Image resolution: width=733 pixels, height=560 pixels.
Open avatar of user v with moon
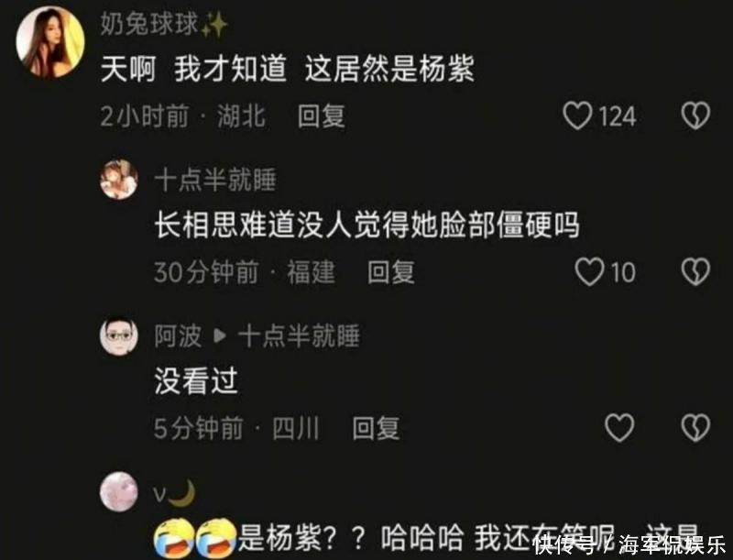pyautogui.click(x=119, y=492)
